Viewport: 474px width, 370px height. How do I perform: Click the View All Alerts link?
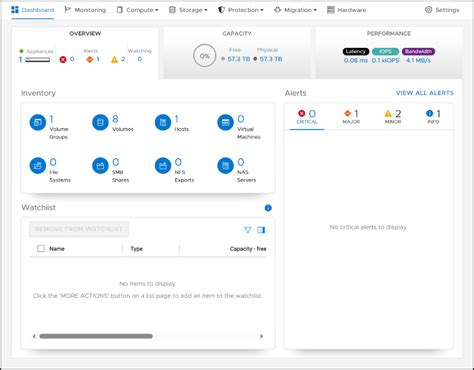click(425, 93)
